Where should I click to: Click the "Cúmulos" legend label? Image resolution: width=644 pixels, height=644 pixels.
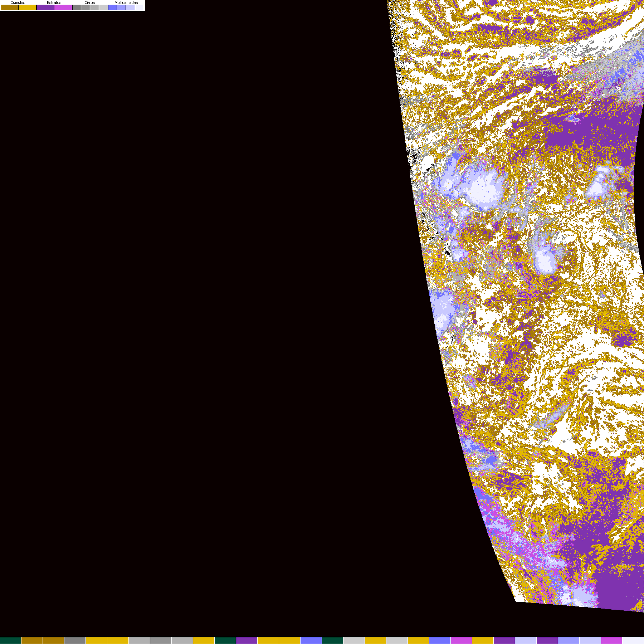pos(18,3)
